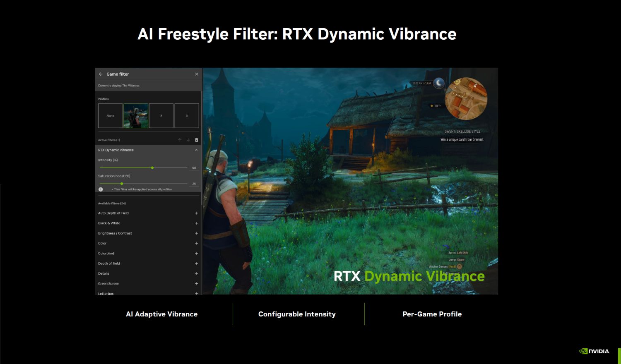The height and width of the screenshot is (364, 621).
Task: Click the filter panel vertical scrollbar
Action: pos(202,148)
